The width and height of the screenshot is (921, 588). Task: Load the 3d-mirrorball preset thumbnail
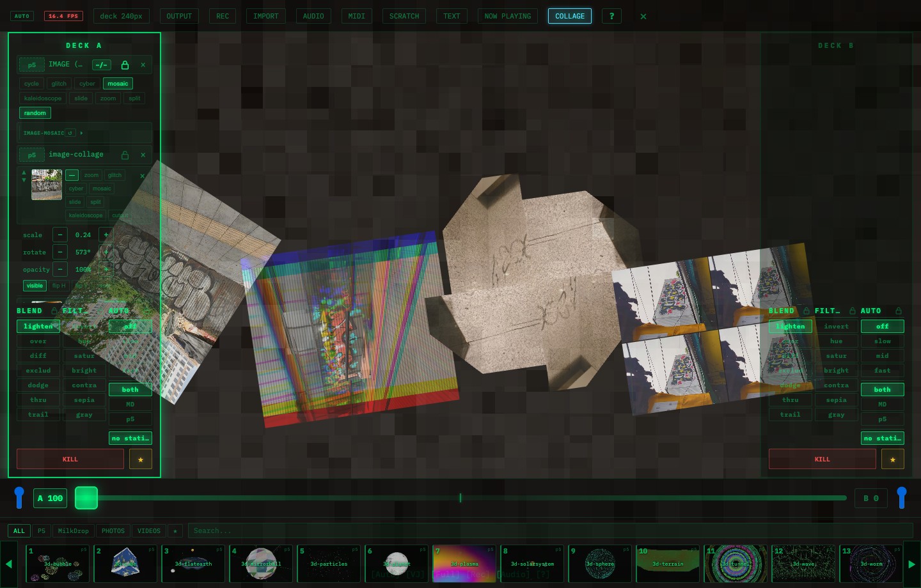261,564
